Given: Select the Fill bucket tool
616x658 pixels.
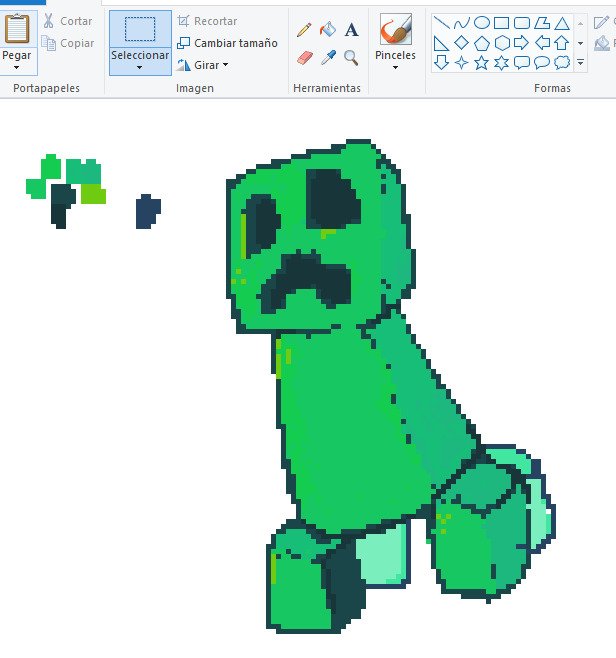Looking at the screenshot, I should point(328,29).
